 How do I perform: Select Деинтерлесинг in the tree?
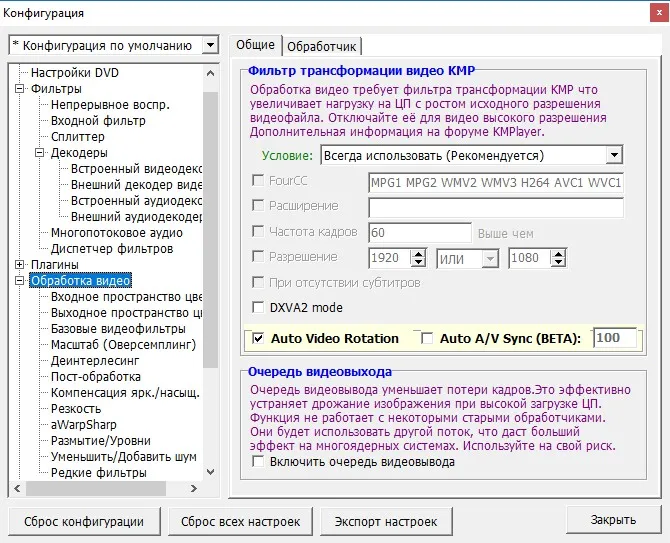tap(95, 361)
